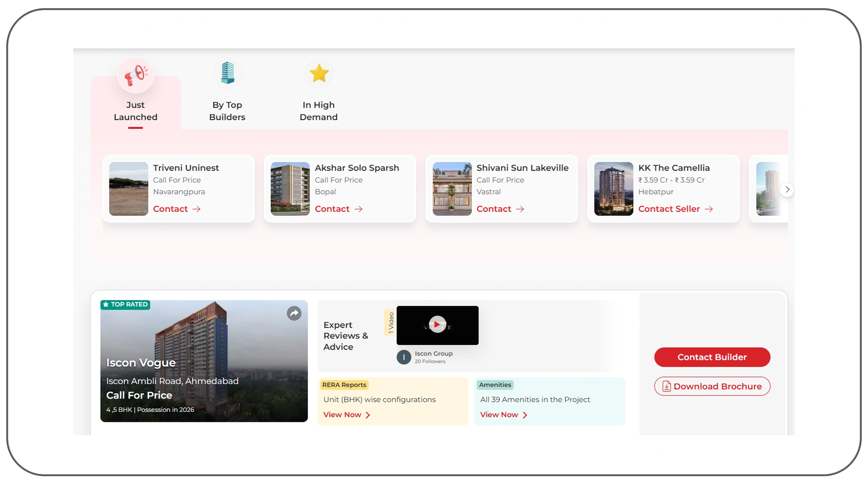Click the Amenities label tag

495,385
